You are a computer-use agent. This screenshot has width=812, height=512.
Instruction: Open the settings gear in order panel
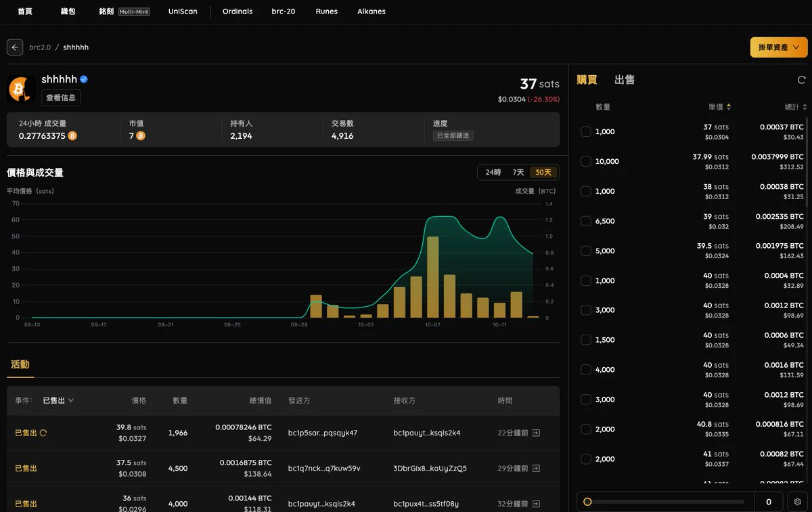798,502
